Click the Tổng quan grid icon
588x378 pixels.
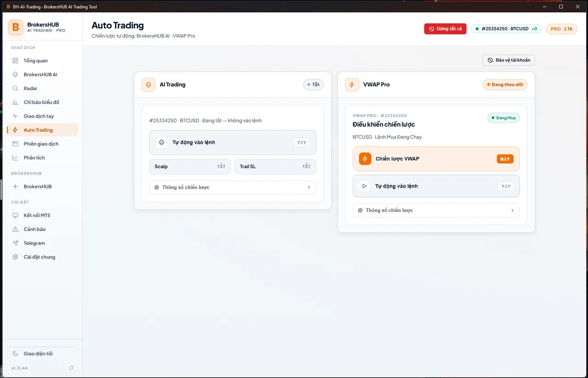(15, 61)
